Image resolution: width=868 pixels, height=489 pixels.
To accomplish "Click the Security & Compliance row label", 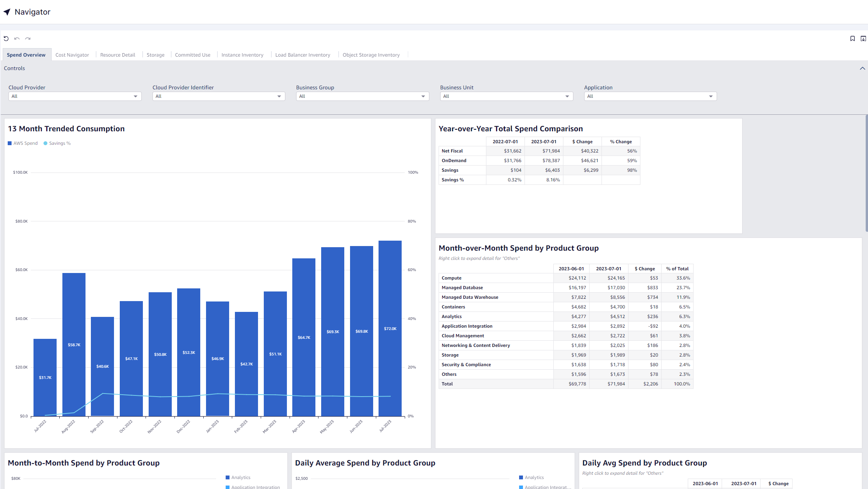I will point(466,365).
